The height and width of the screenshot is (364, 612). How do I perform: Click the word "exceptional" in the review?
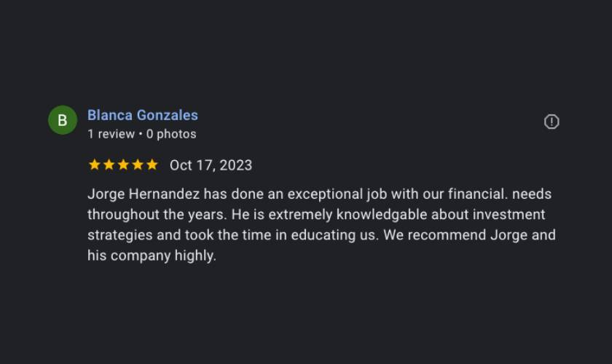tap(326, 195)
